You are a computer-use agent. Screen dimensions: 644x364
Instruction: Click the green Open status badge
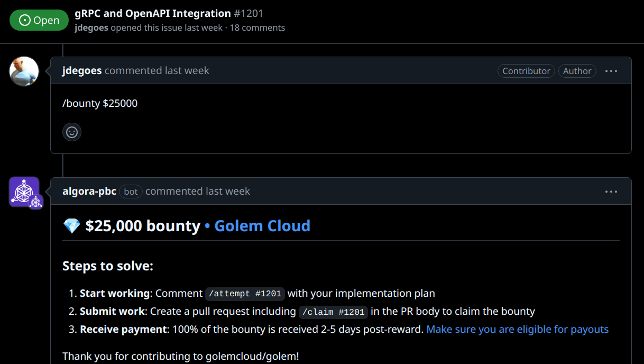(x=39, y=20)
